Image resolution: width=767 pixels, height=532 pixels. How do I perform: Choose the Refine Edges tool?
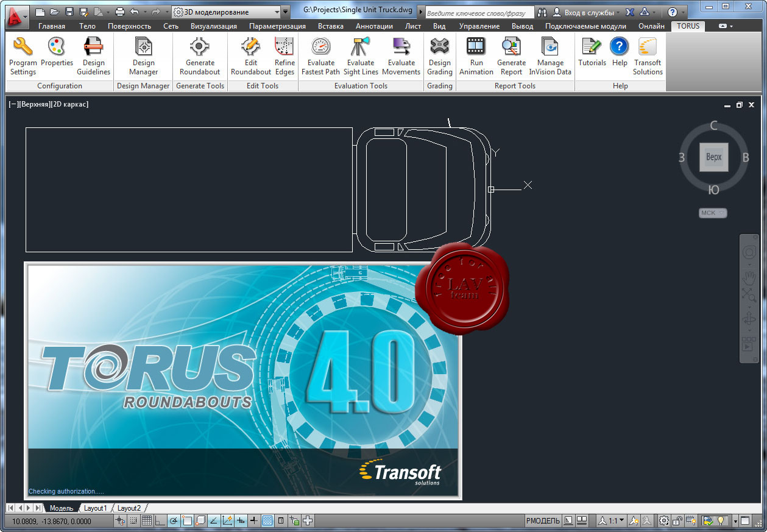(285, 56)
